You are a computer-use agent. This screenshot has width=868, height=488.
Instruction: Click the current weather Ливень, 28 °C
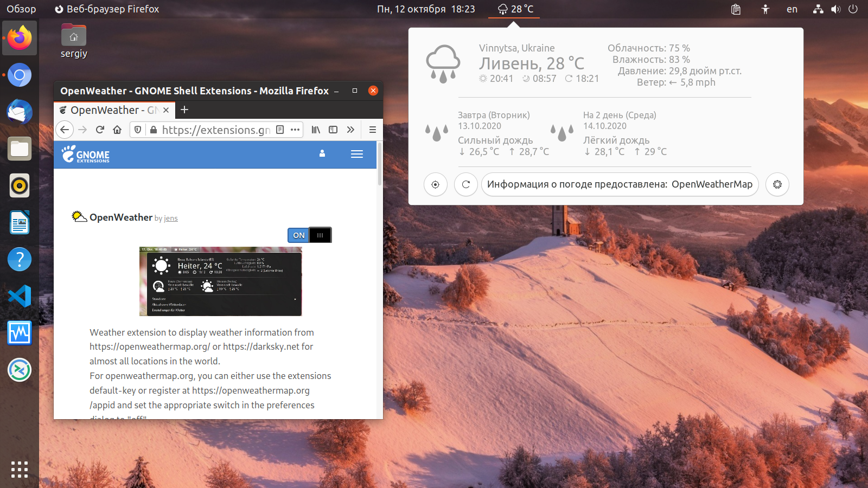point(532,63)
